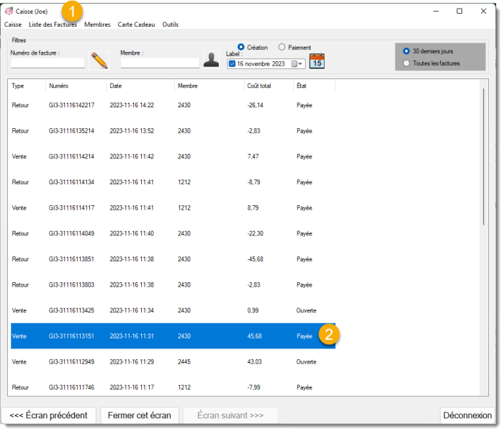Choose Toutes les factures option

point(406,63)
